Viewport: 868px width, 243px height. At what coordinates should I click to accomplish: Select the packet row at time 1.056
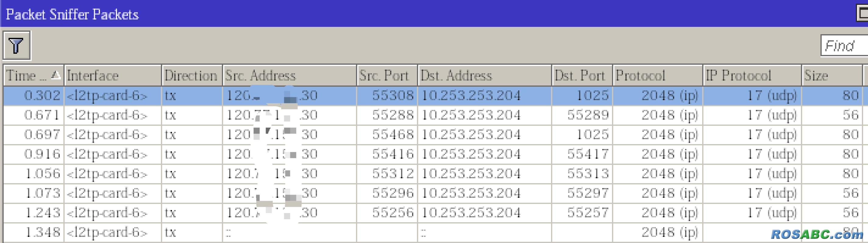click(x=433, y=174)
